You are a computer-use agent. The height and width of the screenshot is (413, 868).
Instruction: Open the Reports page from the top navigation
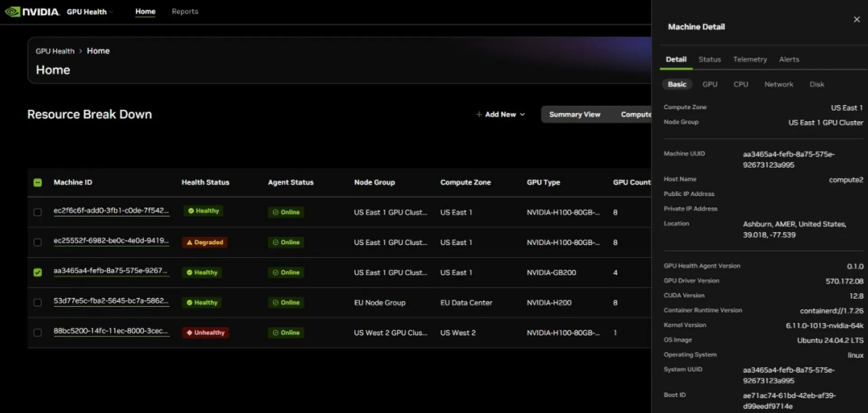coord(185,12)
